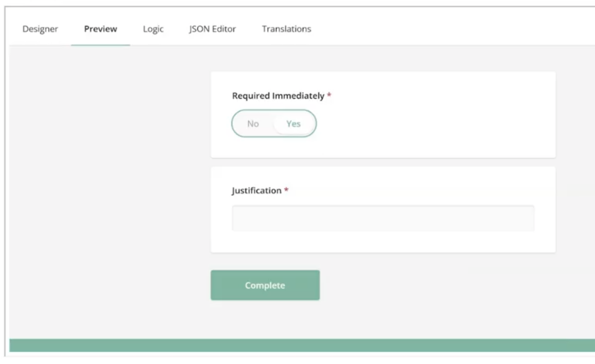Open the Logic tab
This screenshot has width=595, height=364.
click(153, 29)
